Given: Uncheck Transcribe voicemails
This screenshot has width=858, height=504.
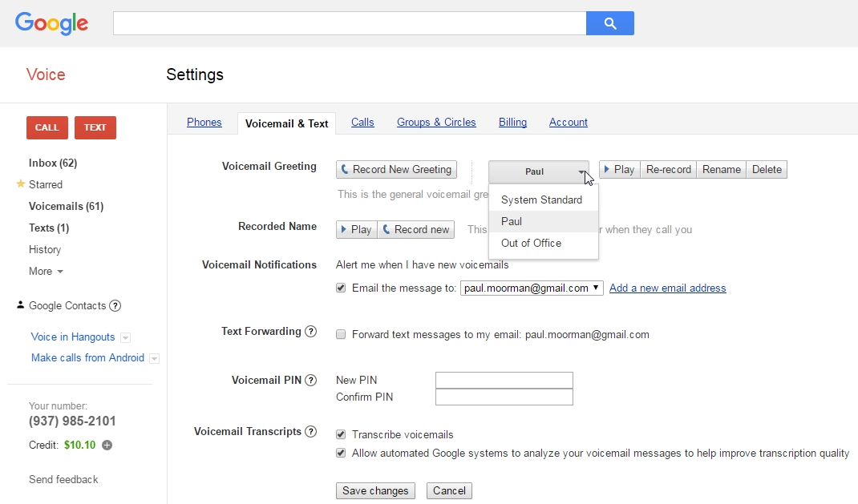Looking at the screenshot, I should pos(340,434).
